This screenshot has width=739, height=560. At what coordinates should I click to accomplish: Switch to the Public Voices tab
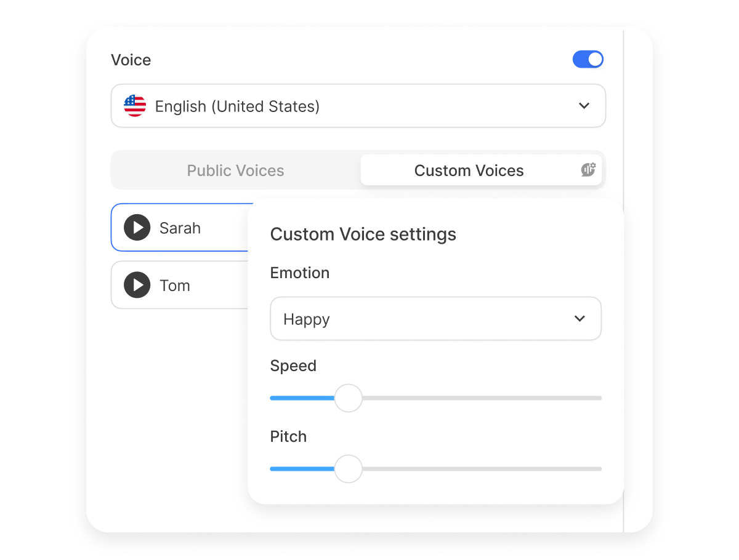pos(235,170)
